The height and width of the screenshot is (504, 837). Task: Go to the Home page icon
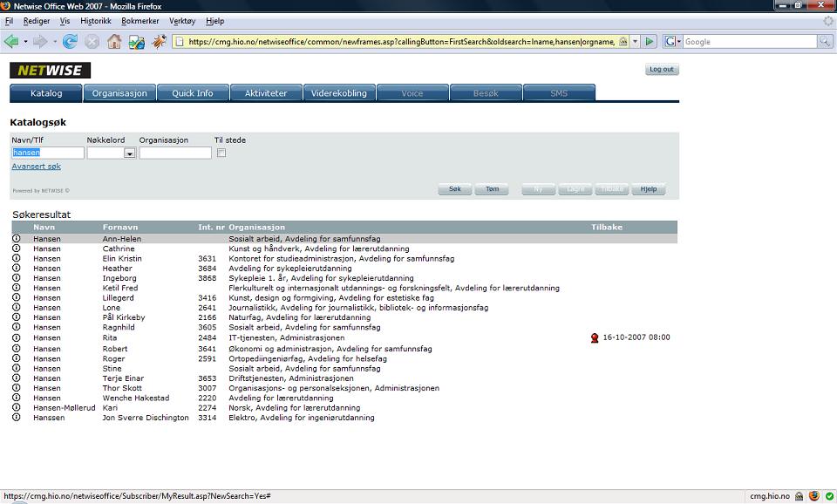(114, 41)
